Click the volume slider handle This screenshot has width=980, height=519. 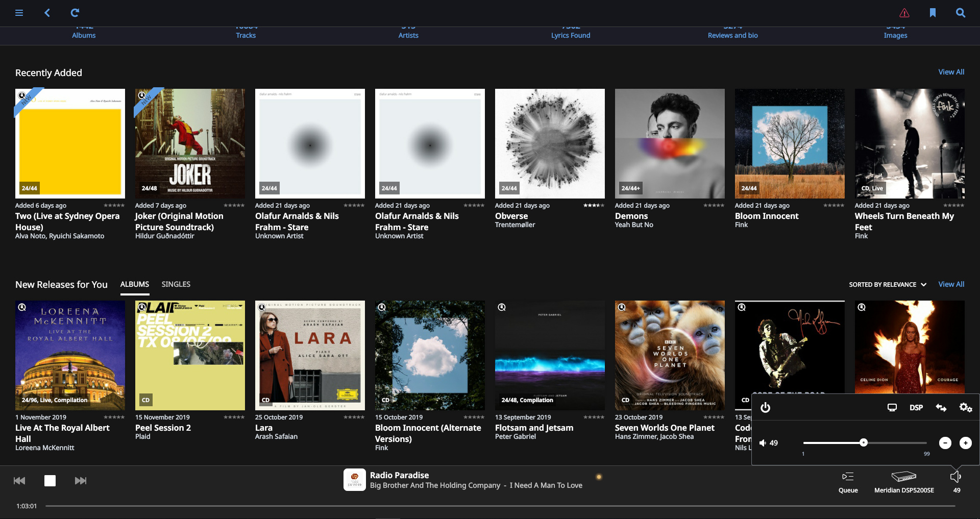(864, 442)
